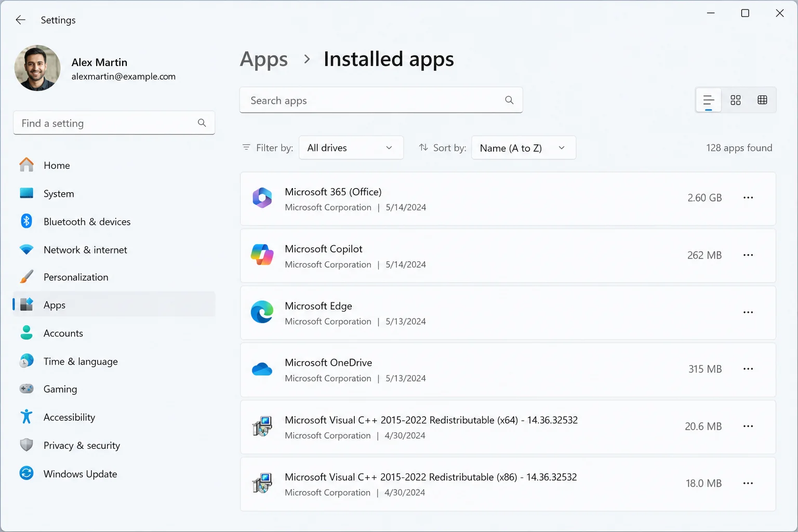Click the System monitor icon
This screenshot has width=798, height=532.
pyautogui.click(x=26, y=193)
